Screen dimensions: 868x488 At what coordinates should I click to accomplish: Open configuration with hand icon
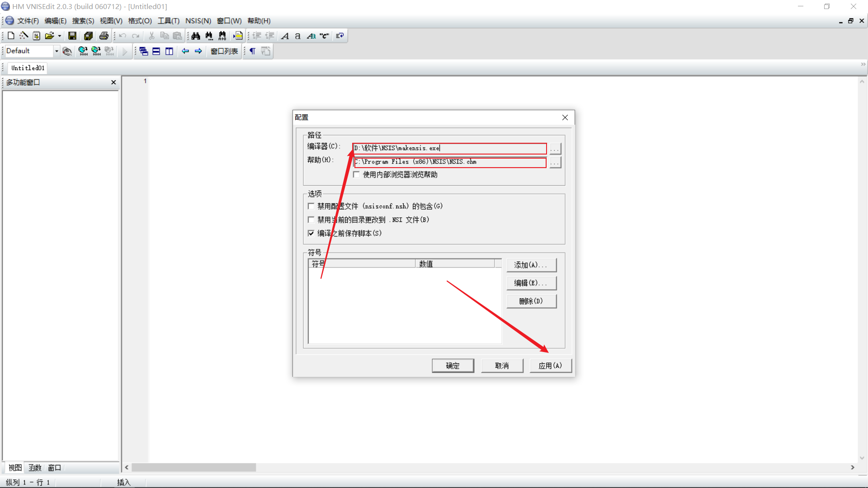point(67,51)
